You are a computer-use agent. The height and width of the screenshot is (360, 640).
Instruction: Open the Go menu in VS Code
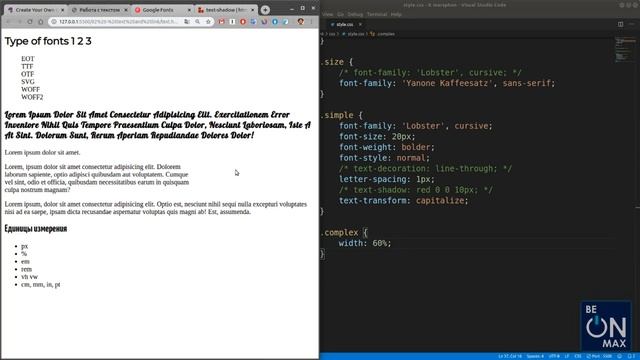(340, 14)
